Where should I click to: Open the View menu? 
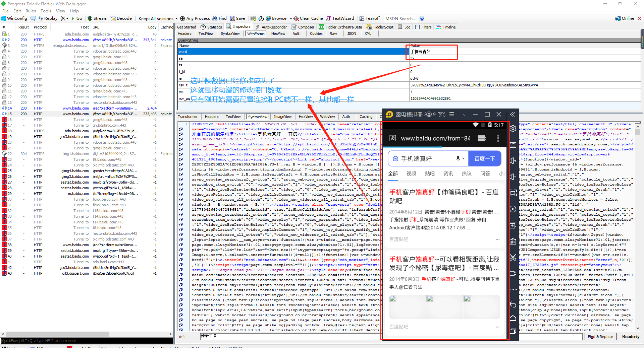pyautogui.click(x=60, y=11)
